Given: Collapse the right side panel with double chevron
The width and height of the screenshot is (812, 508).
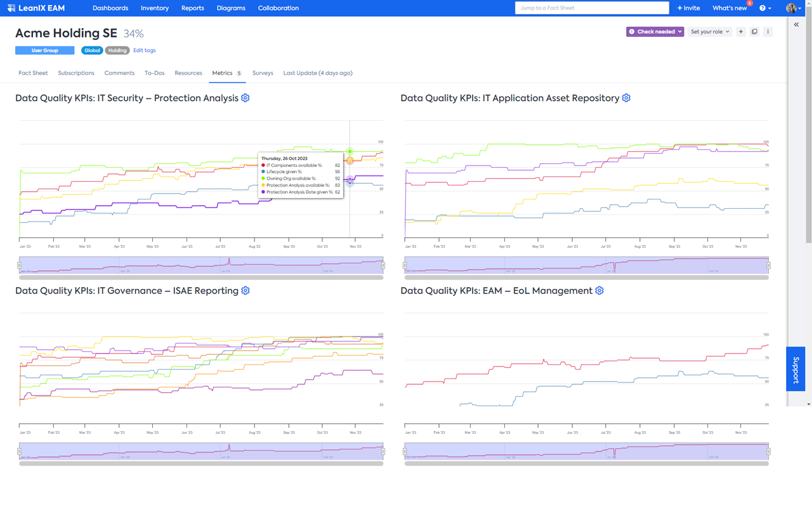Looking at the screenshot, I should (796, 25).
